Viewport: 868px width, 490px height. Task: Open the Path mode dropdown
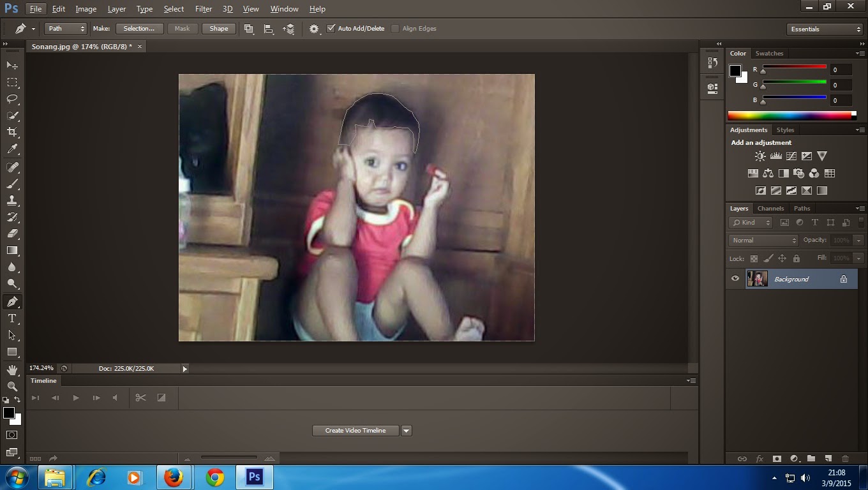click(65, 29)
